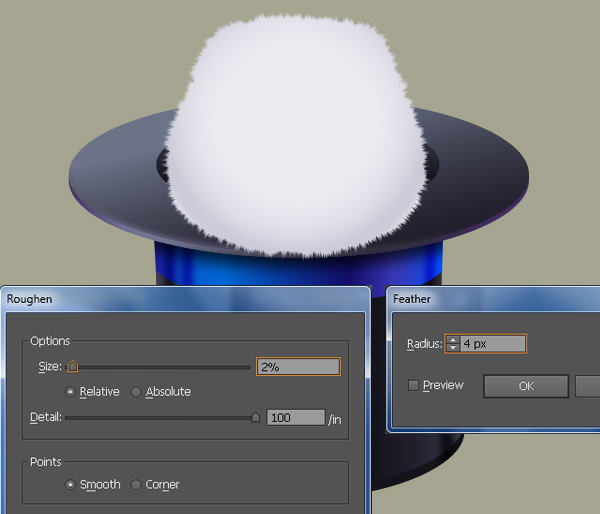The height and width of the screenshot is (514, 600).
Task: Enable the Preview checkbox in Feather
Action: 413,385
